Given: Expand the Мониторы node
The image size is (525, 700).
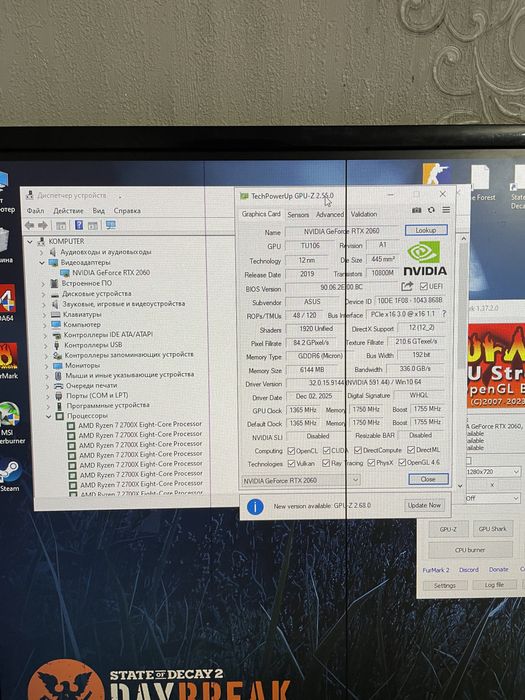Looking at the screenshot, I should tap(46, 366).
